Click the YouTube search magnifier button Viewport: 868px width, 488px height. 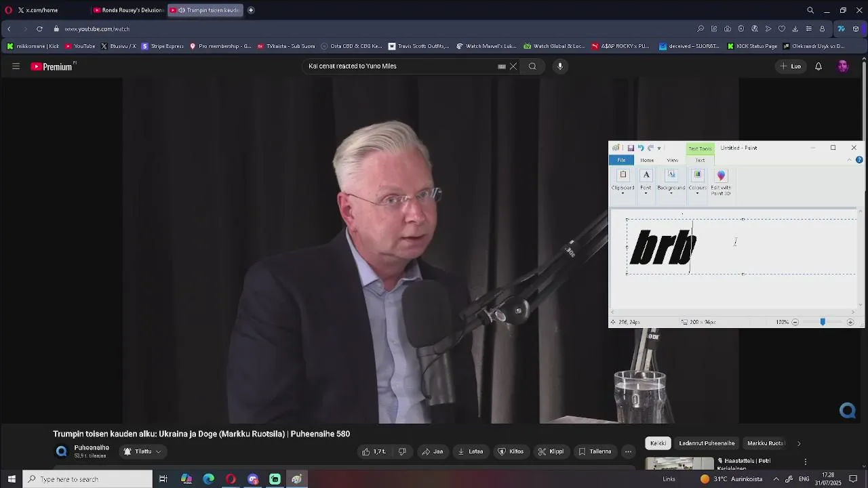532,66
